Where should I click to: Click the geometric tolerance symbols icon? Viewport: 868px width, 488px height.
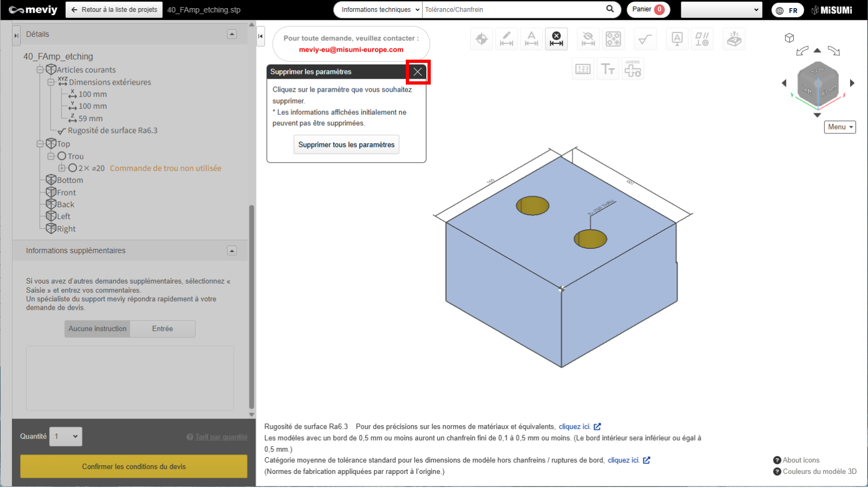click(702, 39)
